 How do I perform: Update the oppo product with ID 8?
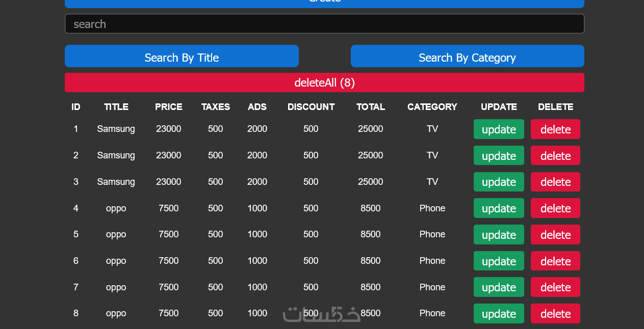499,313
